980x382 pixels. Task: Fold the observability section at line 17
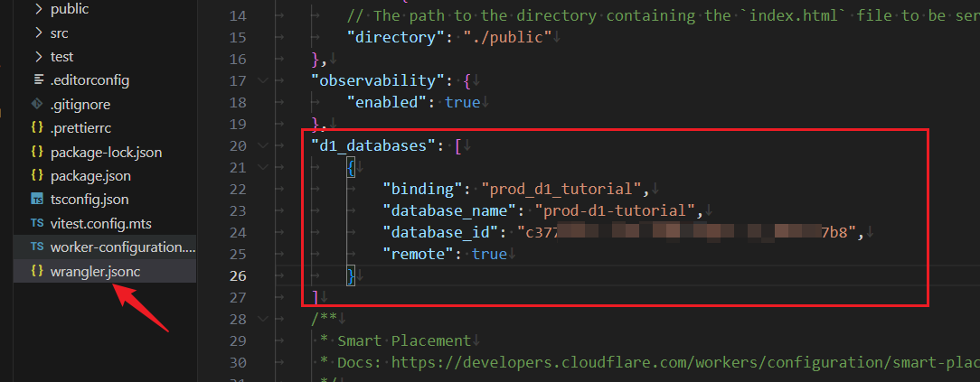pos(263,81)
